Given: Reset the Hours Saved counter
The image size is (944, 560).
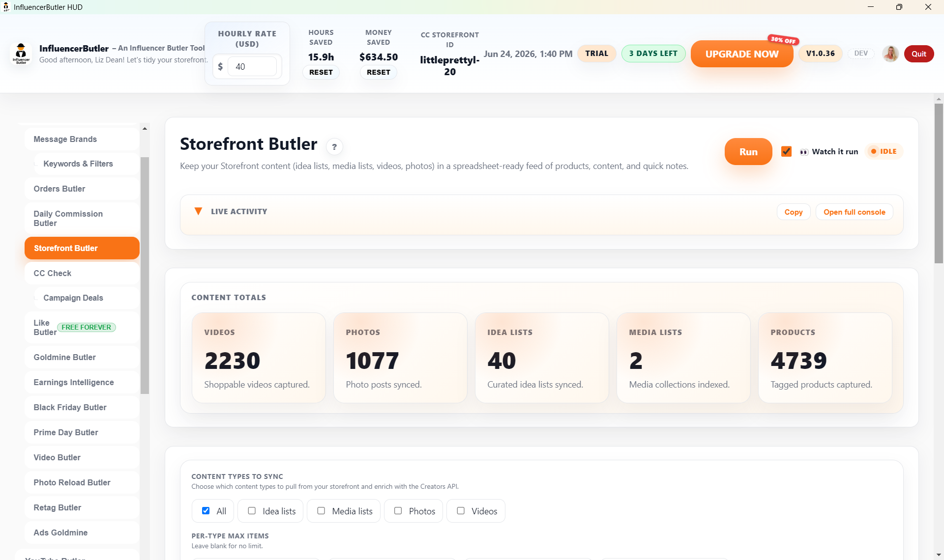Looking at the screenshot, I should 321,72.
